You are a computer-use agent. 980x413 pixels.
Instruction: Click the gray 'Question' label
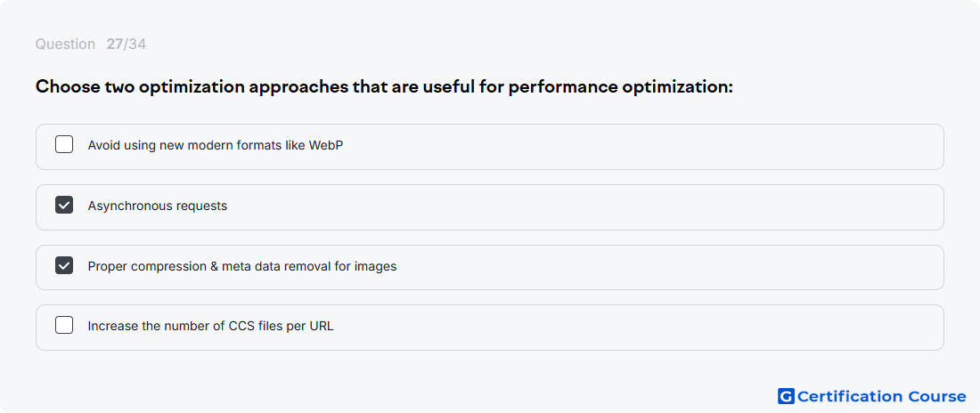click(x=65, y=45)
